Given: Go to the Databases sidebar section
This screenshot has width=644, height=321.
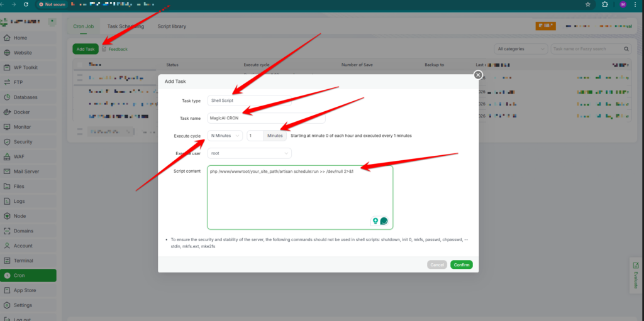Looking at the screenshot, I should [x=25, y=97].
